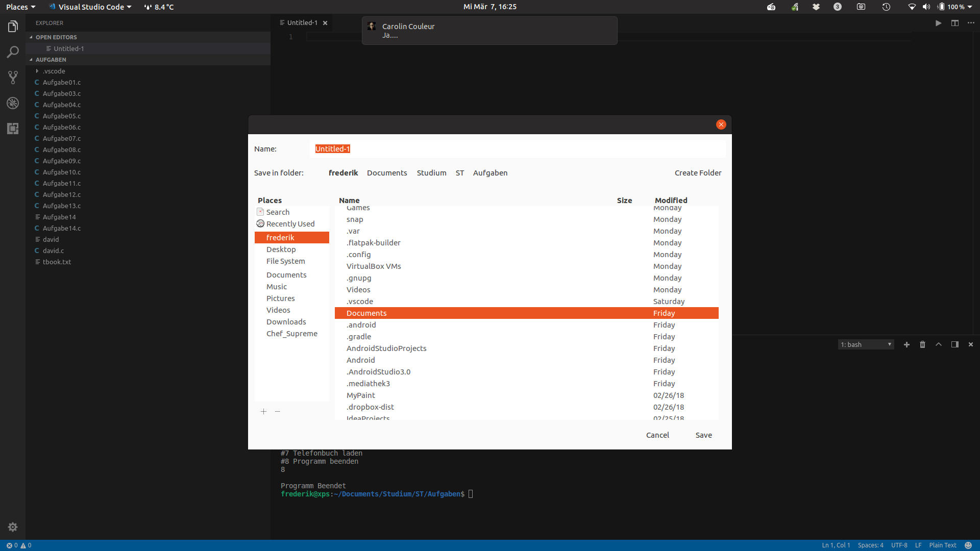Create a new terminal with the plus icon
The height and width of the screenshot is (551, 980).
point(907,344)
